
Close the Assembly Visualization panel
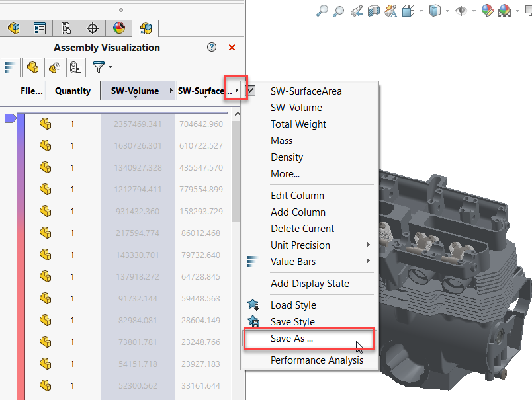click(232, 48)
